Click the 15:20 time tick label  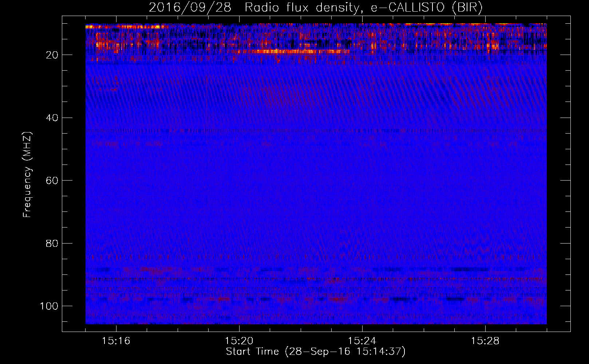pos(239,341)
